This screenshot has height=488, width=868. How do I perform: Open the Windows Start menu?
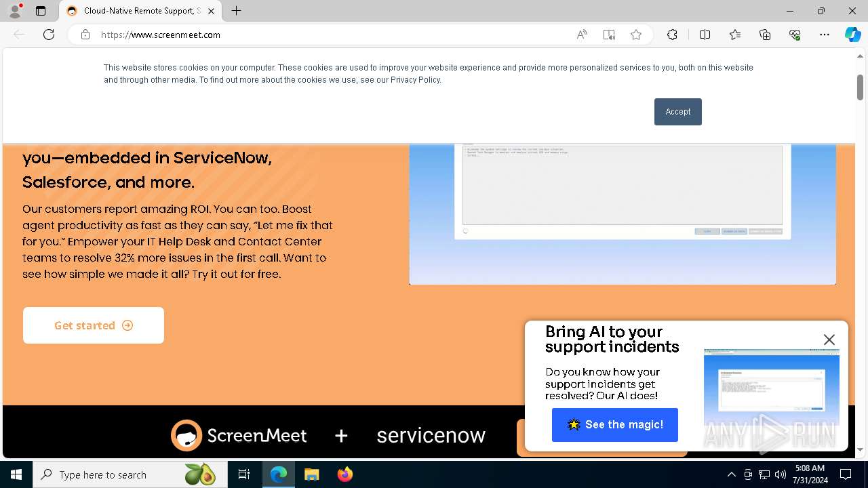tap(16, 474)
